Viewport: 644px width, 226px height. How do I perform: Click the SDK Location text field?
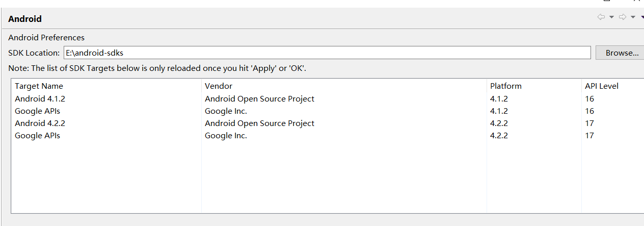pos(327,53)
